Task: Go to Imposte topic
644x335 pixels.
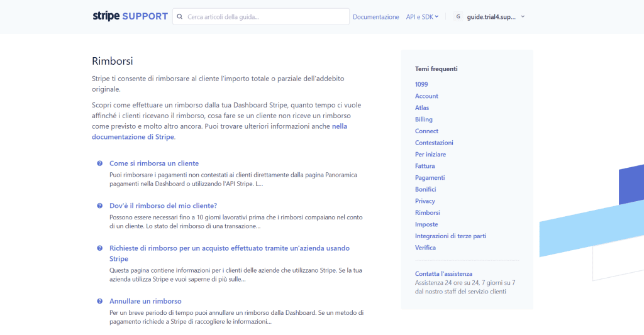Action: click(426, 224)
